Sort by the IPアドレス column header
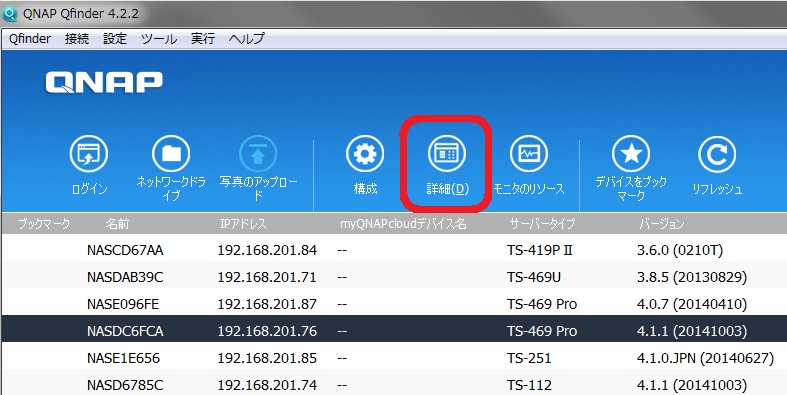Screen dimensions: 787x395 click(x=243, y=224)
